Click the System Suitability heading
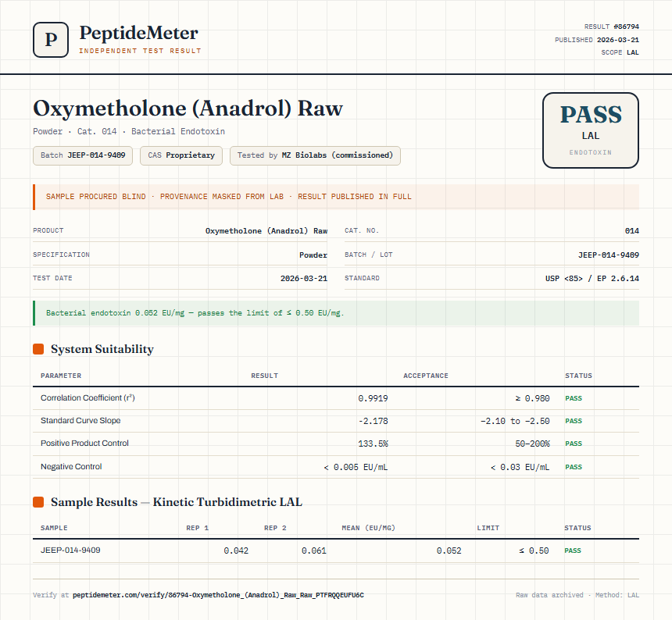Viewport: 672px width, 620px height. tap(102, 349)
